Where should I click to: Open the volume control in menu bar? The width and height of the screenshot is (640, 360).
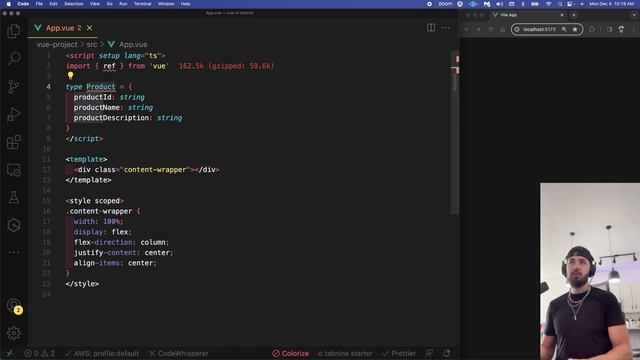[x=499, y=4]
